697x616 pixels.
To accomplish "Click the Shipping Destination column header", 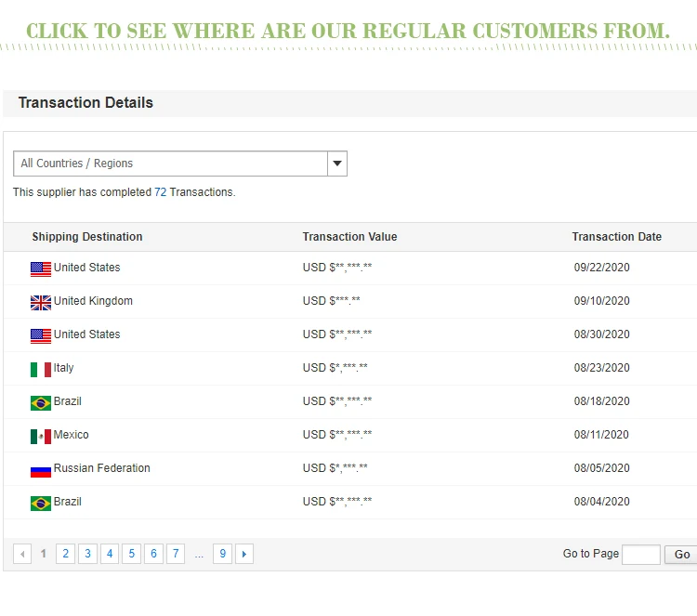I will pyautogui.click(x=87, y=237).
